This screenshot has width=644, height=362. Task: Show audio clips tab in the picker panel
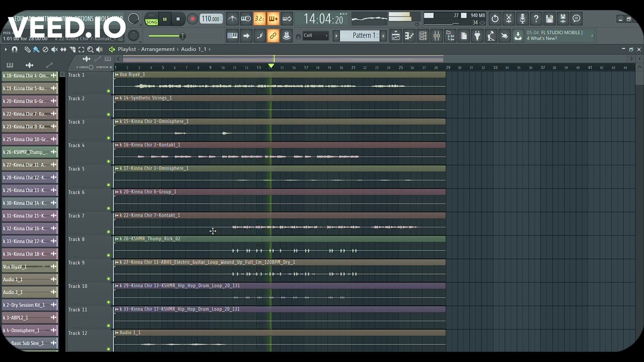(29, 65)
